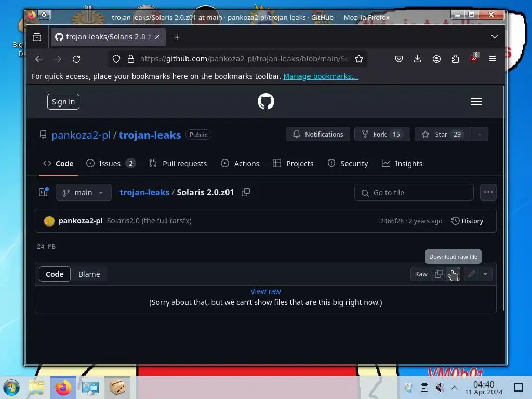Click the address bar URL field

(x=244, y=59)
